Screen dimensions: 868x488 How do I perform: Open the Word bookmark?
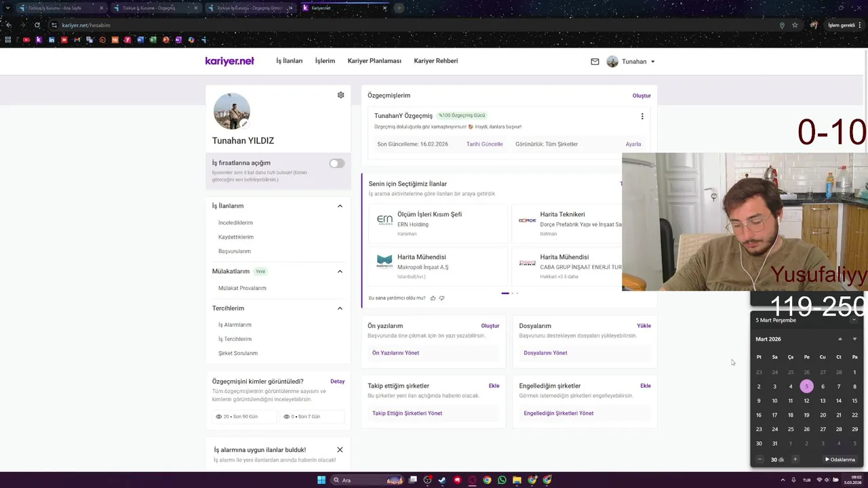140,40
